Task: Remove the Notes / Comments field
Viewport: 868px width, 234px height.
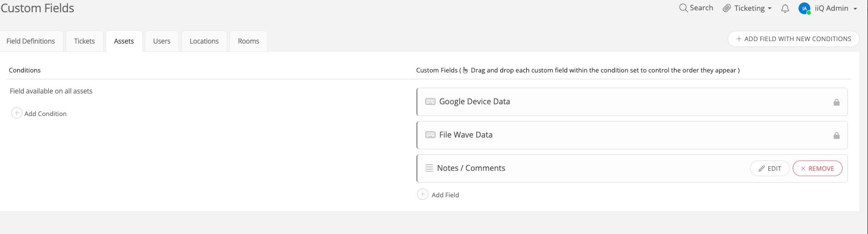Action: tap(817, 168)
